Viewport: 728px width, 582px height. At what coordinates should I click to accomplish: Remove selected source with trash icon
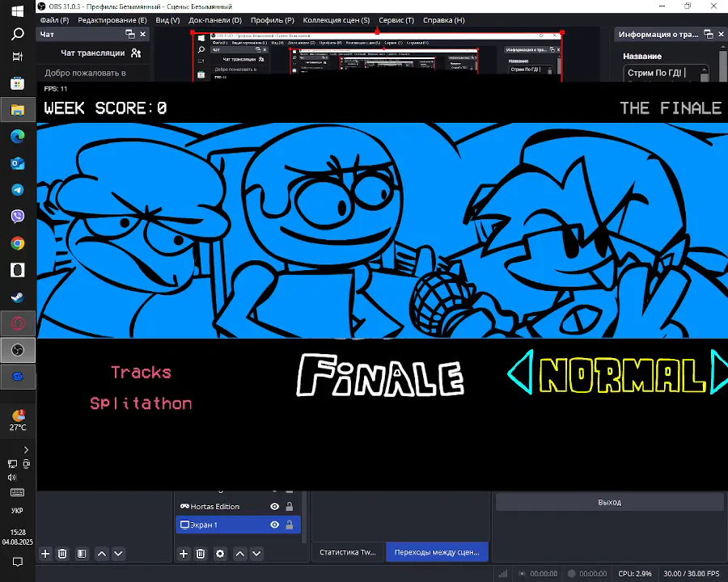(x=201, y=553)
